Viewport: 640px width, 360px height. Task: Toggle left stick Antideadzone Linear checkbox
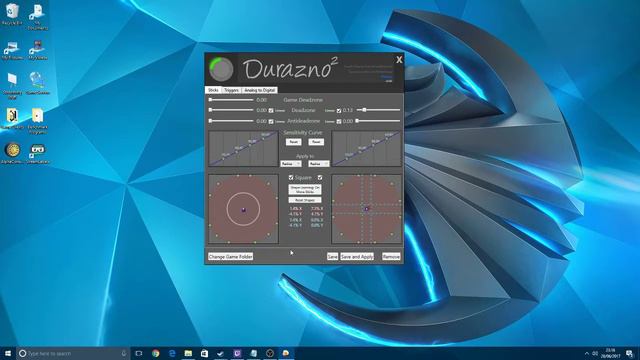click(x=271, y=121)
